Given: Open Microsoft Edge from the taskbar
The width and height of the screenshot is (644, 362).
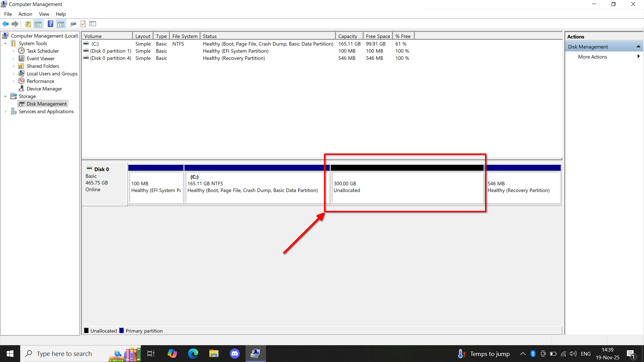Looking at the screenshot, I should tap(193, 354).
